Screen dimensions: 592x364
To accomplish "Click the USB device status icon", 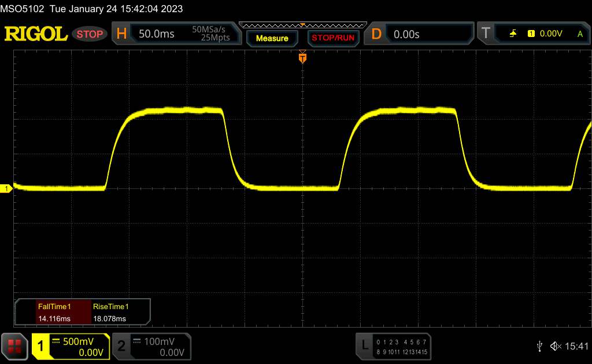I will pos(540,346).
